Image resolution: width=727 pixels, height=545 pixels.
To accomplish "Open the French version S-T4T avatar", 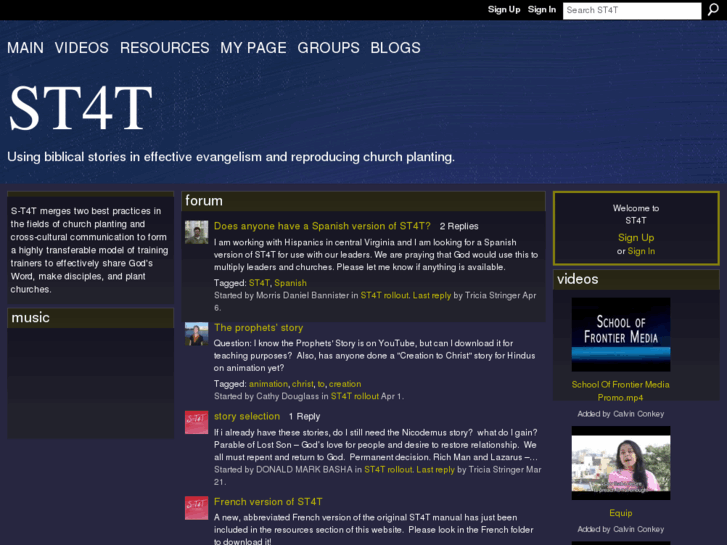I will [197, 508].
